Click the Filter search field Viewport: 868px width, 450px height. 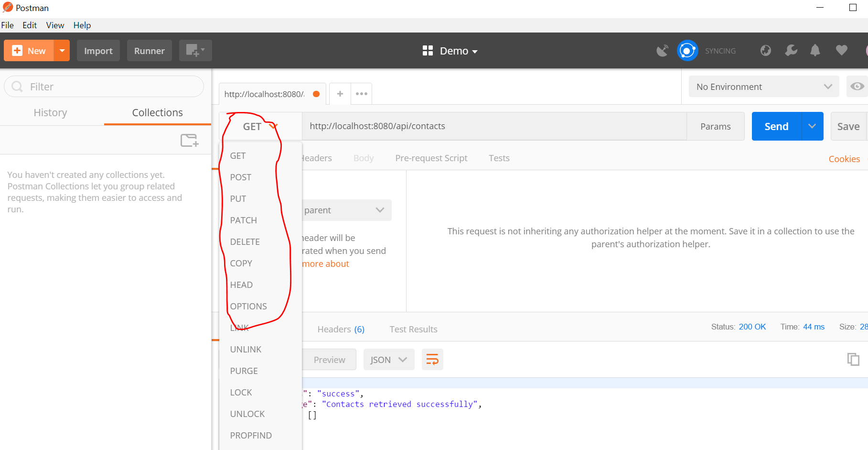point(104,87)
